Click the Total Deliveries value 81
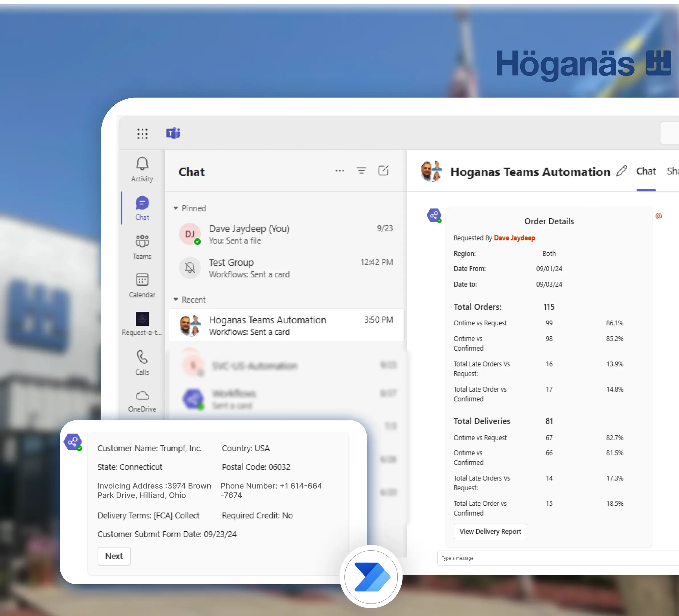The width and height of the screenshot is (679, 616). click(549, 421)
